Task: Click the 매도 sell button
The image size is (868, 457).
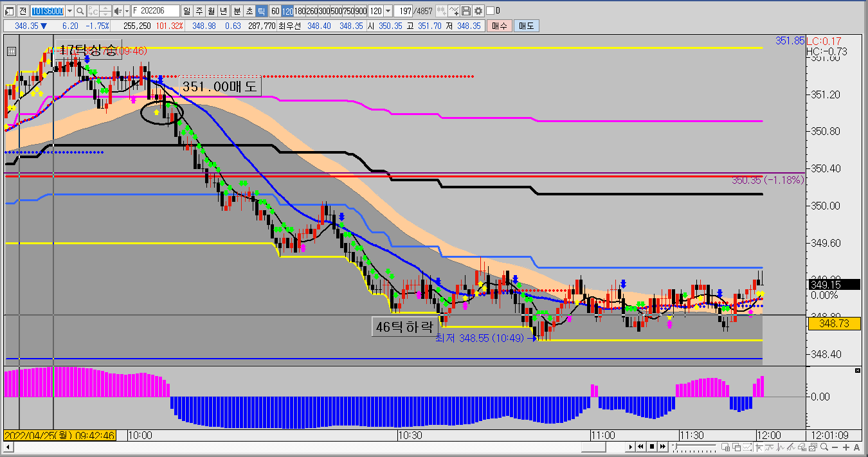Action: pyautogui.click(x=526, y=26)
